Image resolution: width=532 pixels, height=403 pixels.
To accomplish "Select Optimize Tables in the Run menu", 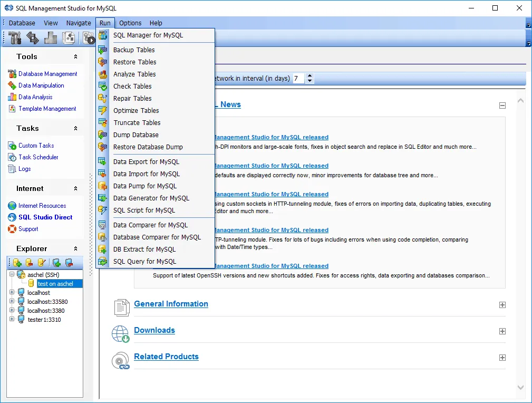I will pos(156,111).
